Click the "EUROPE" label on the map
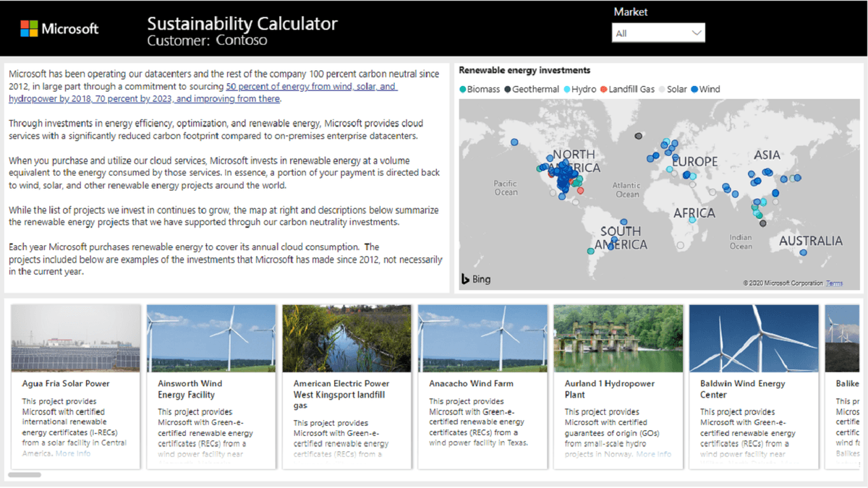 click(695, 161)
